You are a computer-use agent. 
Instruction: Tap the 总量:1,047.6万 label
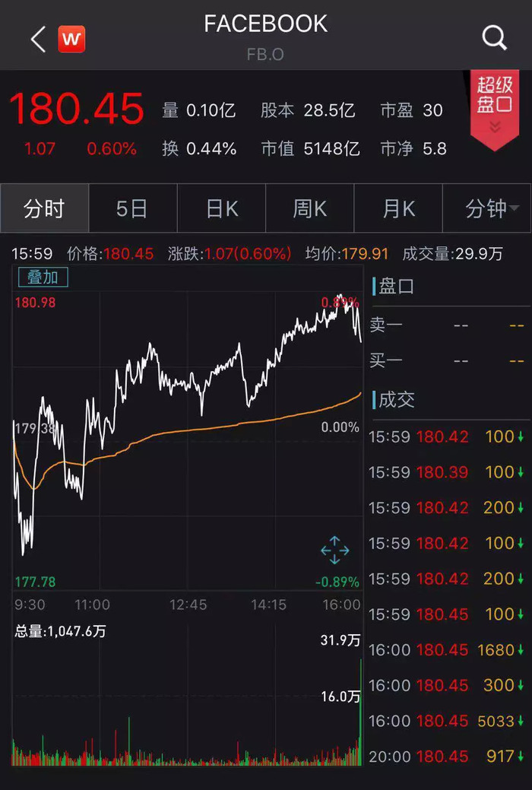(61, 631)
